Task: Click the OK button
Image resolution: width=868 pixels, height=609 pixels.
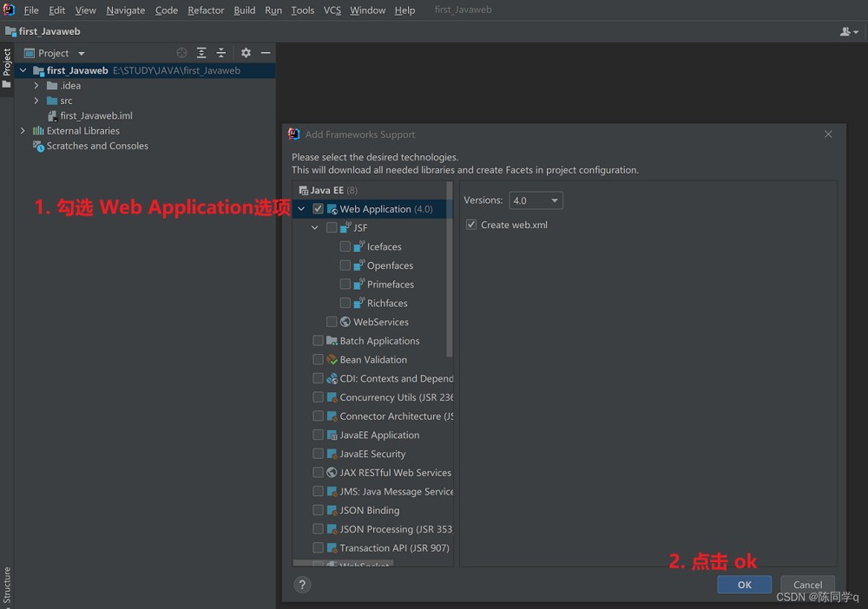Action: coord(745,585)
